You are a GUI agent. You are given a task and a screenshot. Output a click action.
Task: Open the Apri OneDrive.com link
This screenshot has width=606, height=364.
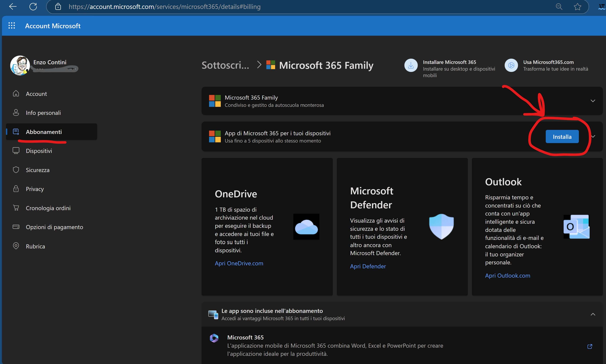coord(239,263)
